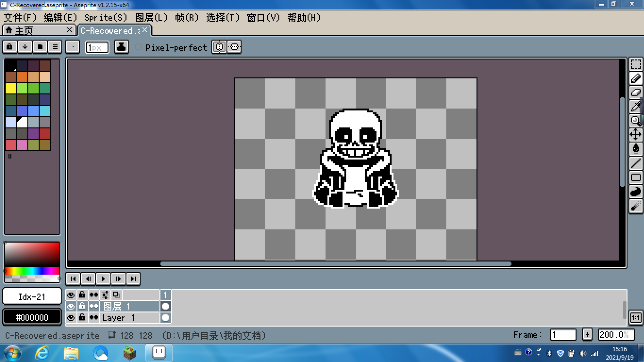Open the 帧(R) menu

click(x=187, y=17)
